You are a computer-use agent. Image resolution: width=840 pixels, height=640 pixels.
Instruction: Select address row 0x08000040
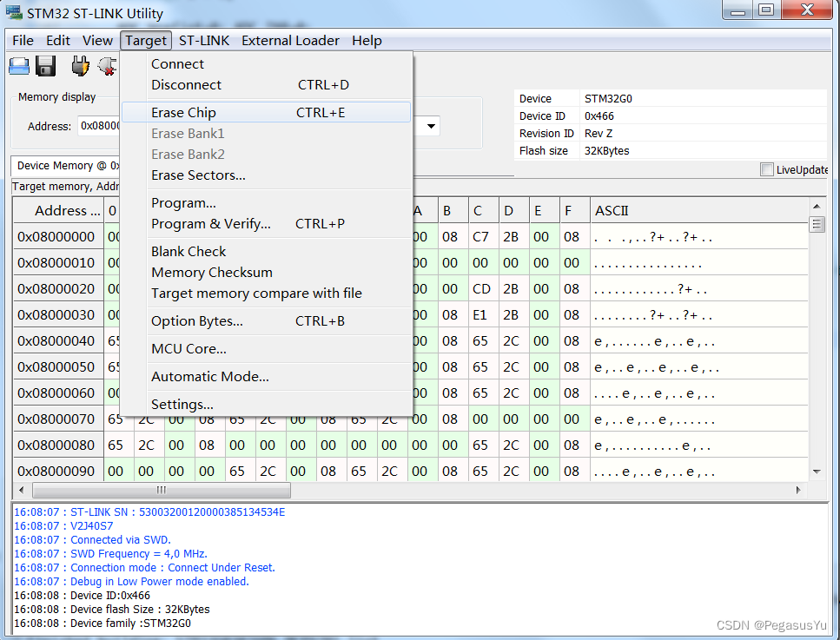(x=56, y=341)
